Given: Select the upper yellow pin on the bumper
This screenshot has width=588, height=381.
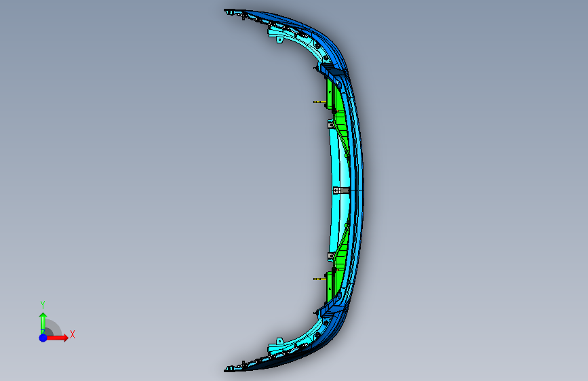Looking at the screenshot, I should 319,102.
